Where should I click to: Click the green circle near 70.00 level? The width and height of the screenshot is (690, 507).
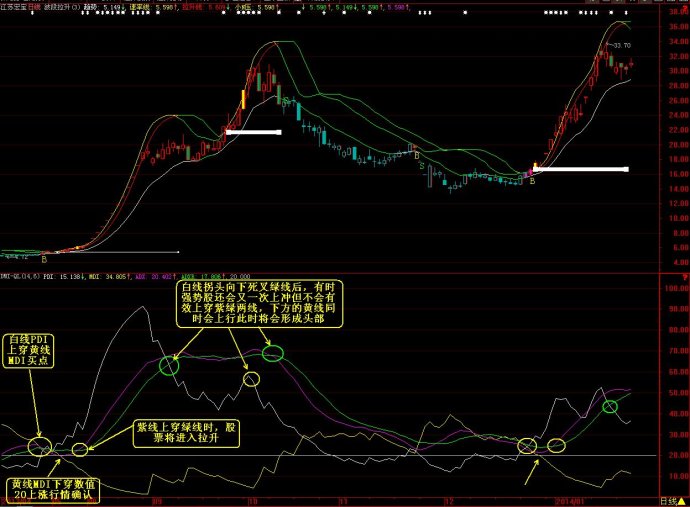click(x=273, y=353)
